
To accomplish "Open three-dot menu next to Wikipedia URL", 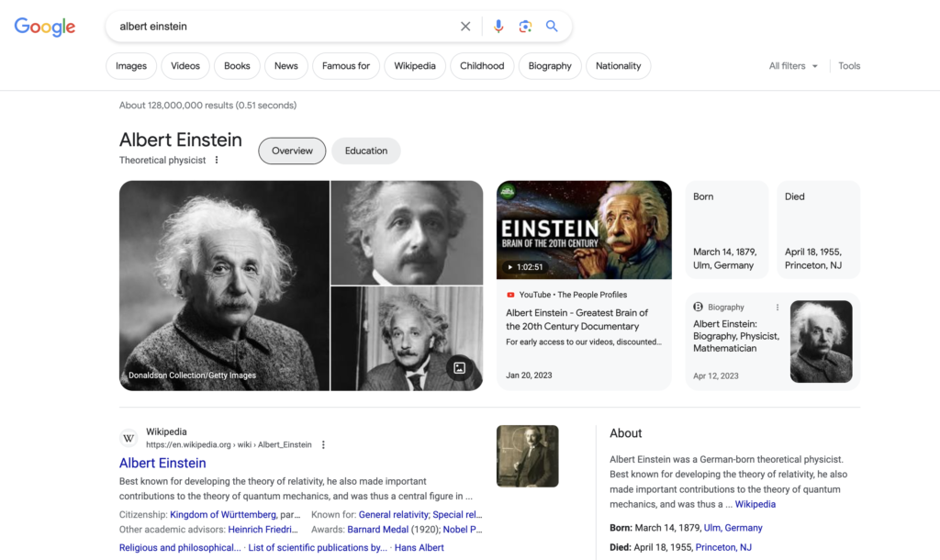I will pyautogui.click(x=323, y=445).
